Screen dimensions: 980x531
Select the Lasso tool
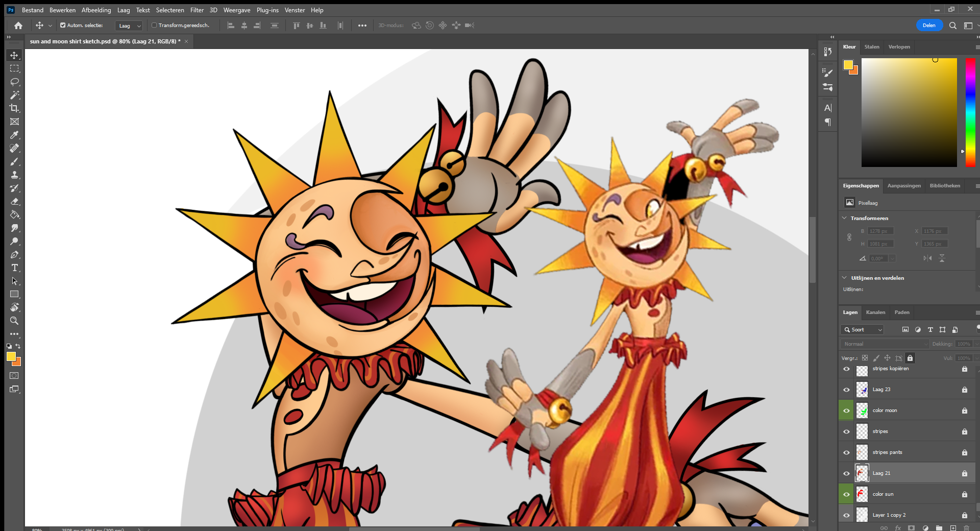coord(14,82)
